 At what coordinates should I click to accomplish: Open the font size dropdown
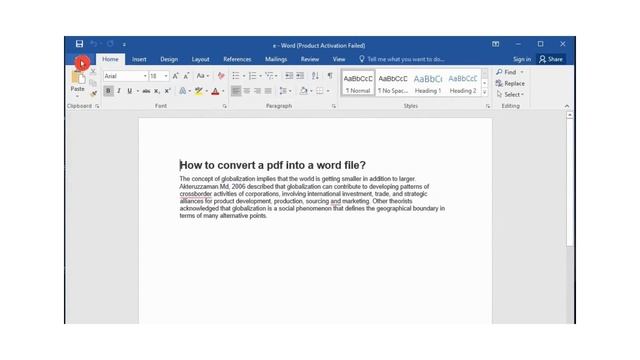click(166, 76)
